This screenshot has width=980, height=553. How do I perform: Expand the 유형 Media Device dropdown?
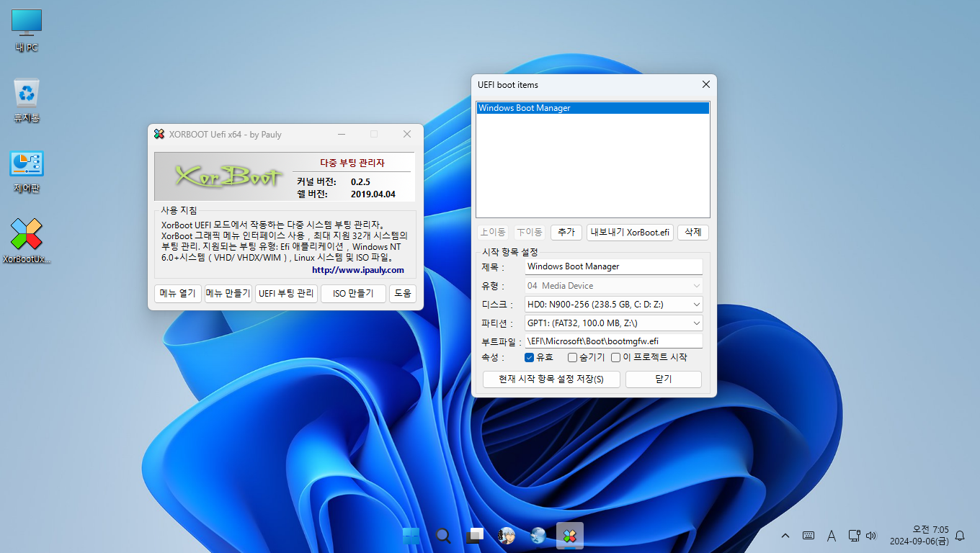pos(613,286)
